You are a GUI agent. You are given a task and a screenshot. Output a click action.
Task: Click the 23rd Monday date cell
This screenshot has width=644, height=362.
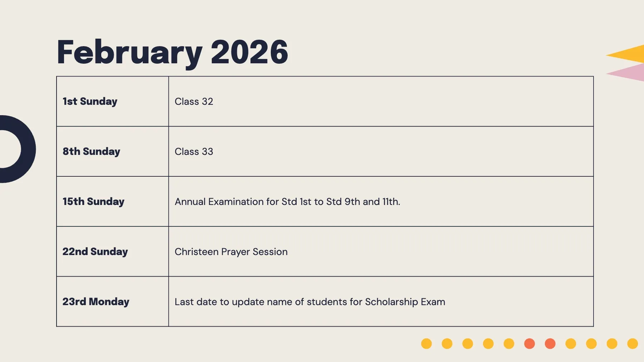[112, 302]
